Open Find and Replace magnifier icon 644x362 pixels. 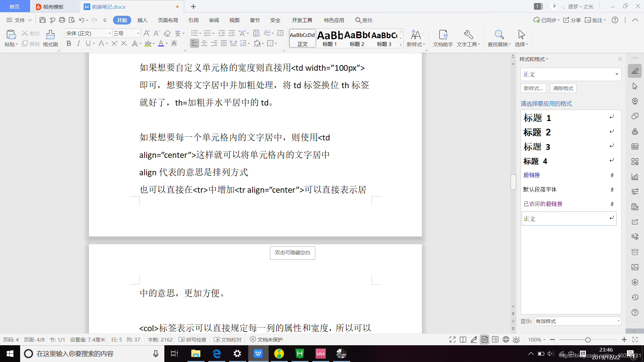[x=499, y=35]
